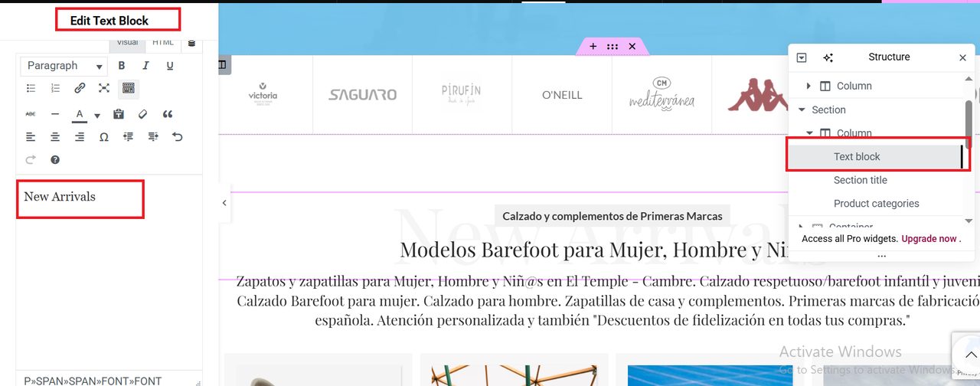The width and height of the screenshot is (980, 386).
Task: Clear formatting with the eraser icon
Action: coord(142,114)
